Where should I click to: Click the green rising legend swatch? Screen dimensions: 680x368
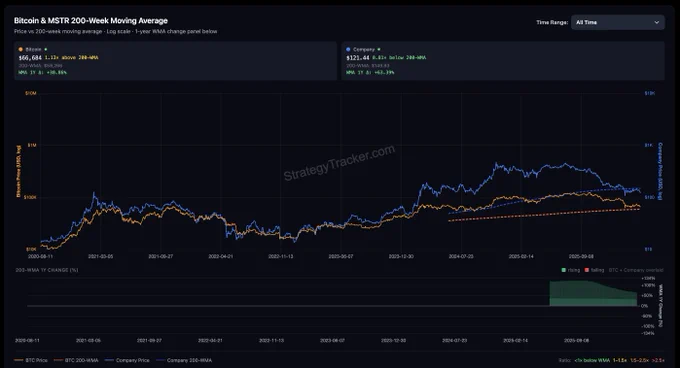tap(563, 270)
